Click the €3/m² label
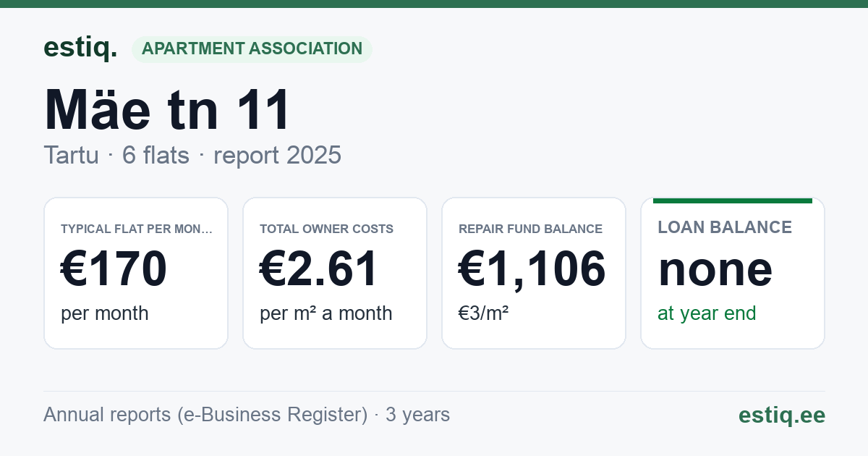 point(483,313)
